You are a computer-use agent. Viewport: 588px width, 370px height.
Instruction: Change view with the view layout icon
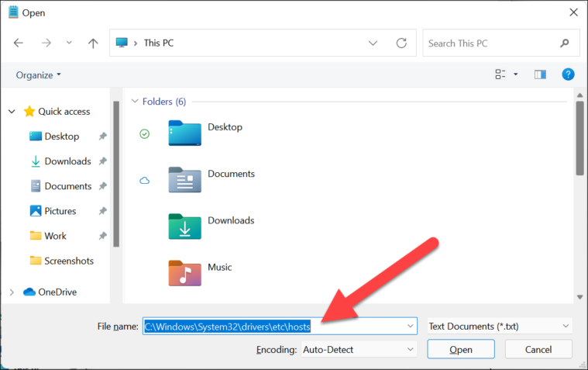point(500,74)
